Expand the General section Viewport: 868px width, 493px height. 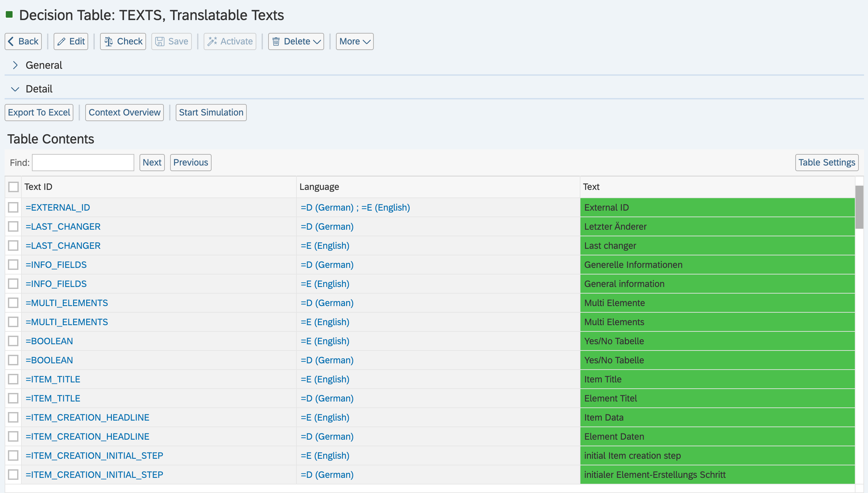click(15, 65)
